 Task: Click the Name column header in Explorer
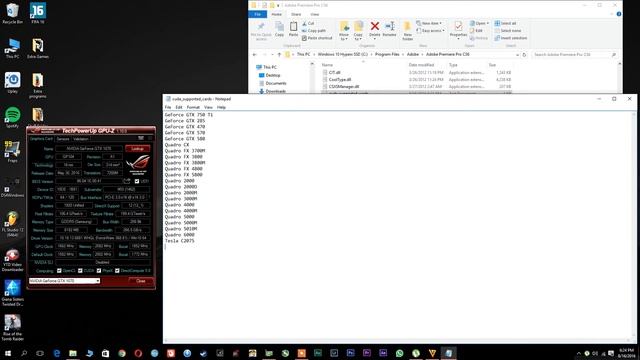pos(327,65)
